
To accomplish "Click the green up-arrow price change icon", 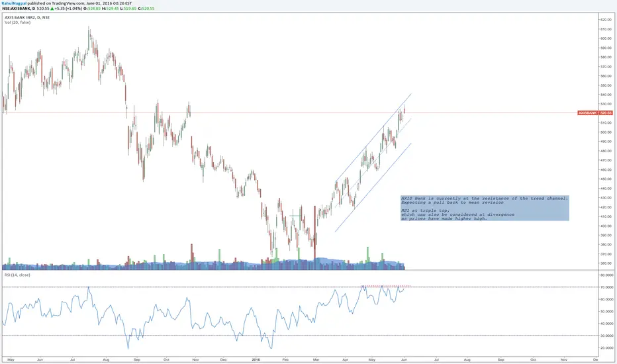I will pyautogui.click(x=52, y=8).
